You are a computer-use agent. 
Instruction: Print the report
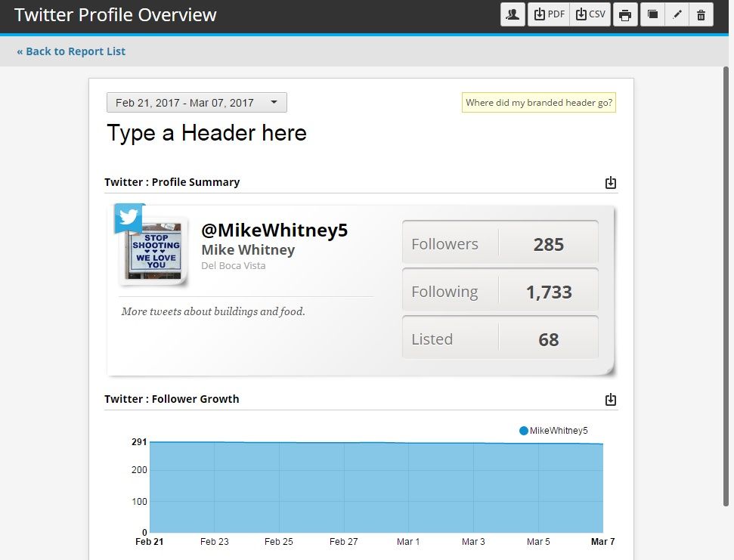[625, 14]
